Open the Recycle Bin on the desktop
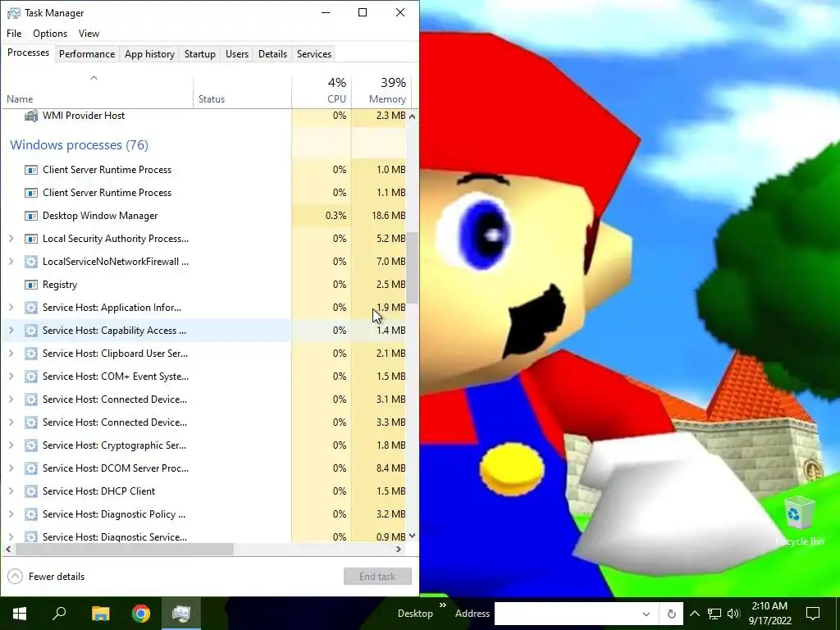 (x=799, y=521)
